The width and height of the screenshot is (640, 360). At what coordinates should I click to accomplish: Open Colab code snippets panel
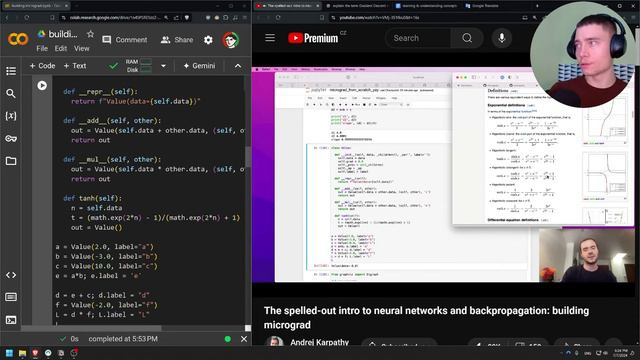pyautogui.click(x=11, y=275)
